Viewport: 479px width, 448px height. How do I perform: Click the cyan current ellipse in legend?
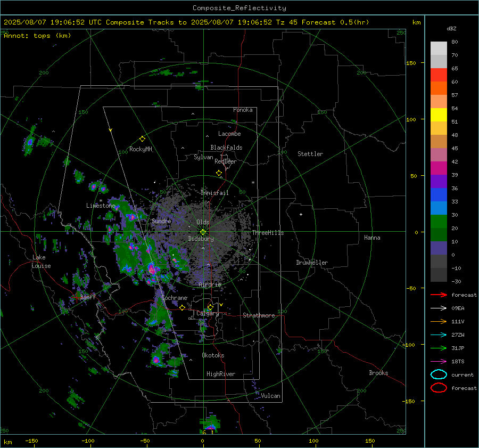439,374
